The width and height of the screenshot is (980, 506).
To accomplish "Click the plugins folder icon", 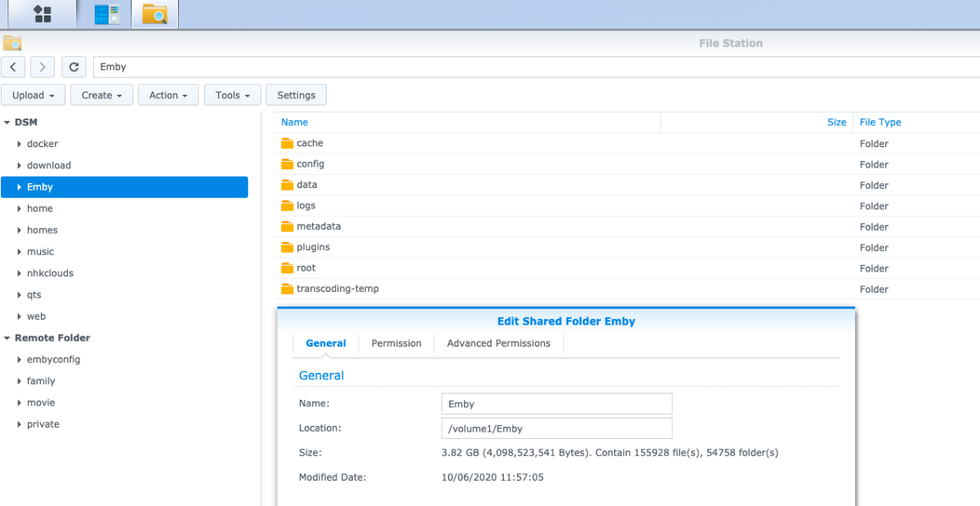I will coord(287,247).
